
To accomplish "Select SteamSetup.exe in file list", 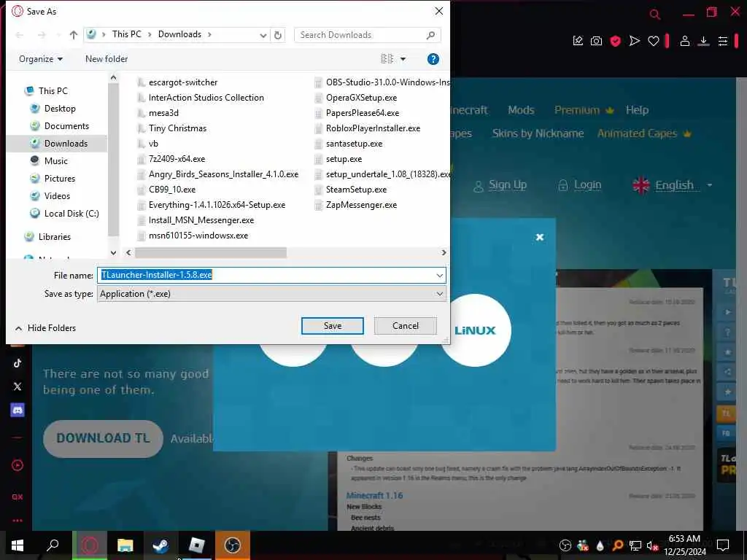I will [356, 190].
